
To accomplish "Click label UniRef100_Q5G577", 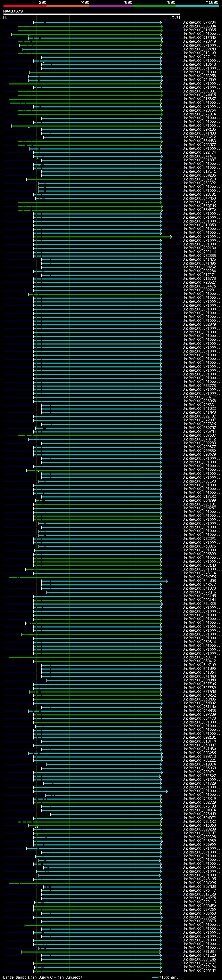I will (199, 145).
